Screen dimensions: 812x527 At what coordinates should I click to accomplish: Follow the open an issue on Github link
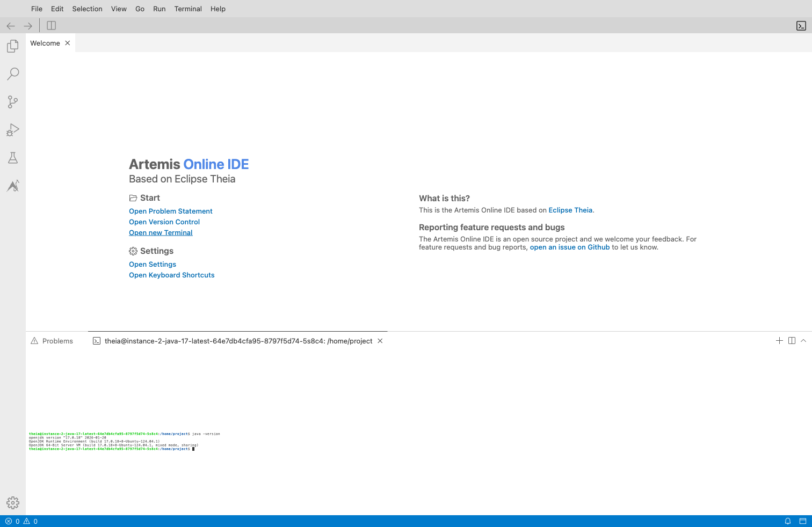570,247
